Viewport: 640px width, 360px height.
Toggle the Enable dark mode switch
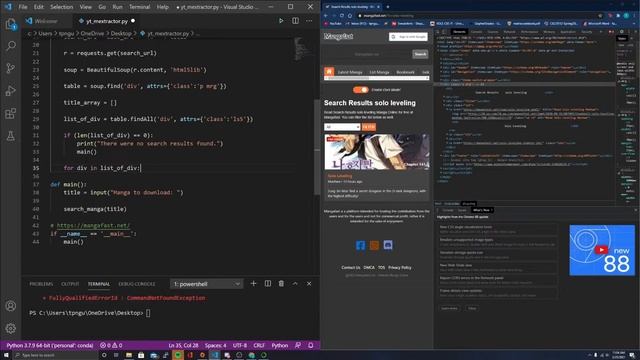point(360,89)
